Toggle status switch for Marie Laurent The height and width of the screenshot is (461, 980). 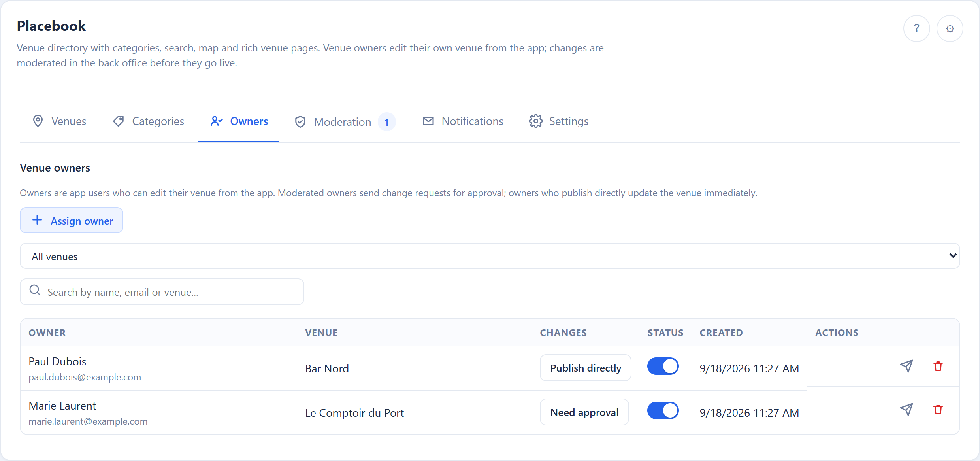(x=663, y=410)
